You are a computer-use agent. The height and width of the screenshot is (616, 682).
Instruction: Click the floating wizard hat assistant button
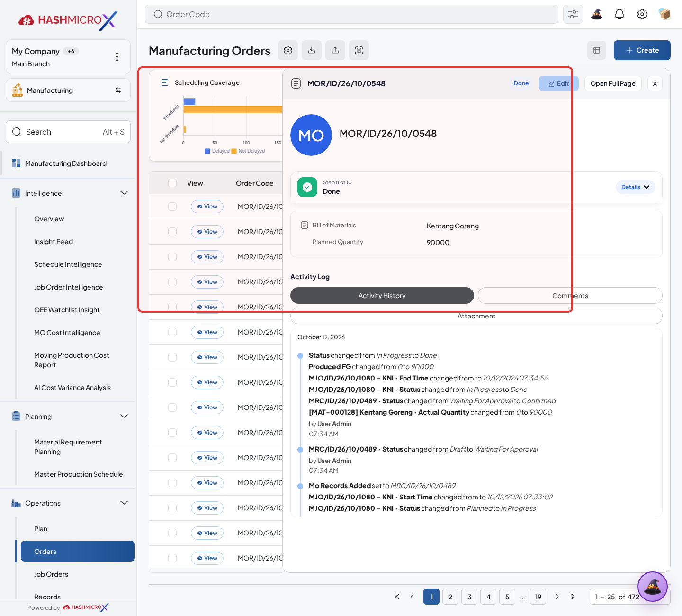pyautogui.click(x=653, y=587)
